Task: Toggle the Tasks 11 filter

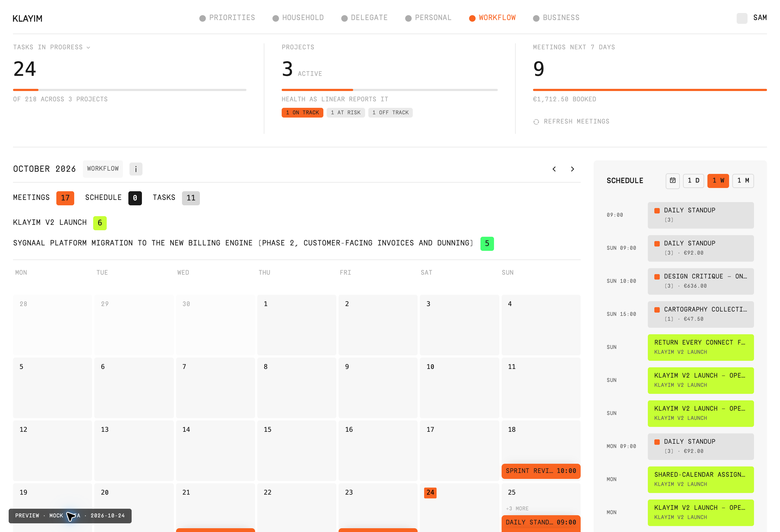Action: tap(176, 198)
